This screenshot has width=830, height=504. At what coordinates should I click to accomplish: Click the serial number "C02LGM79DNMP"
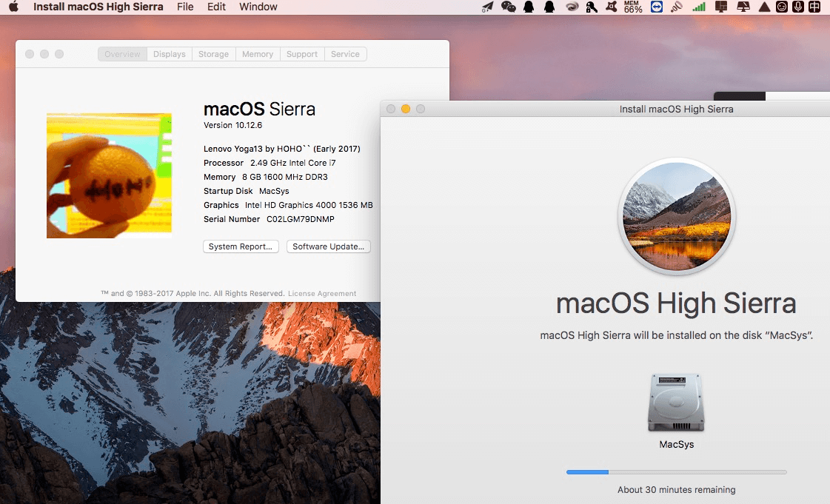pos(300,219)
